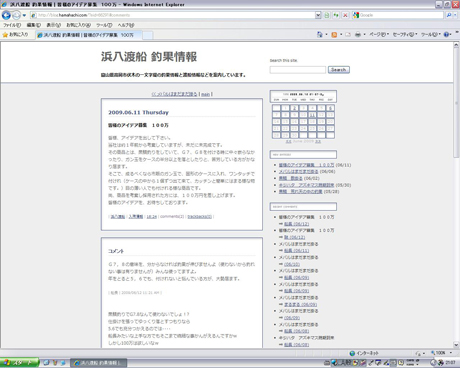Click the first Quick Launch icon on taskbar
The image size is (460, 368).
[46, 363]
